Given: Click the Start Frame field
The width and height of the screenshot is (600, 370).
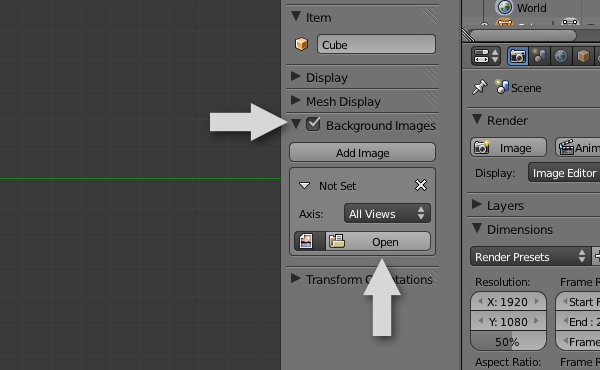Looking at the screenshot, I should (x=578, y=302).
